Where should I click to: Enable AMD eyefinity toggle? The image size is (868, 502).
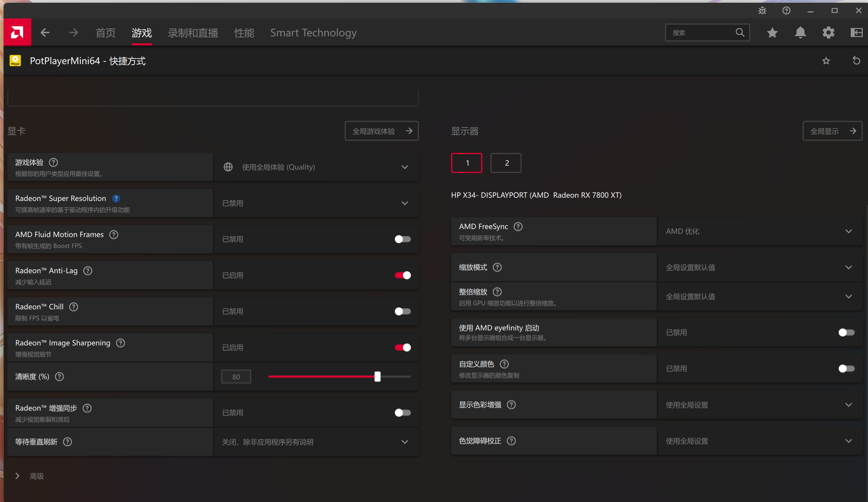(846, 332)
